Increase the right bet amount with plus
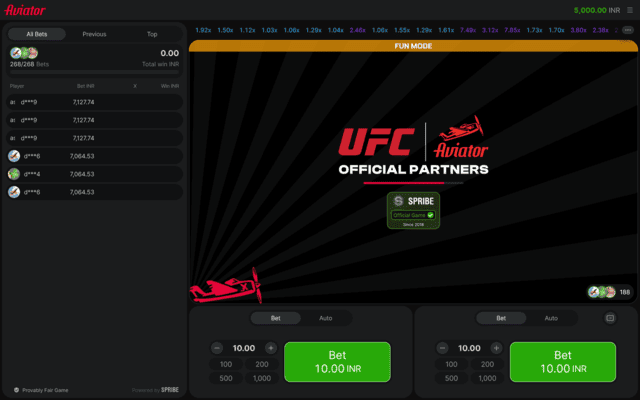Viewport: 640px width, 400px height. [x=496, y=348]
